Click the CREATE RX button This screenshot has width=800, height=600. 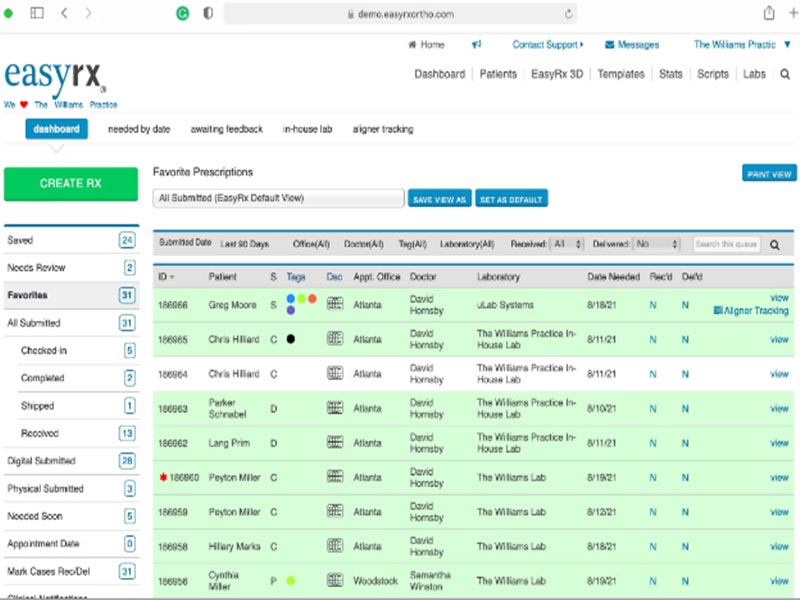click(70, 184)
